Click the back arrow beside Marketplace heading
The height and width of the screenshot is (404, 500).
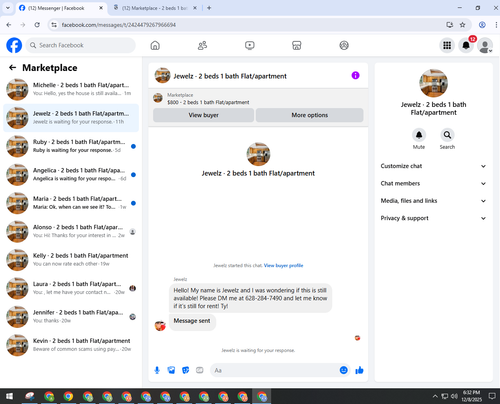13,68
